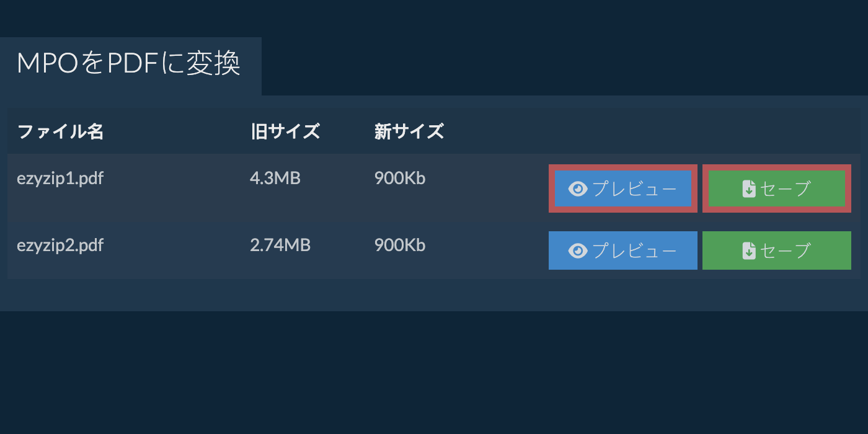Save ezyzip2.pdf using the セーブ label
Screen dimensions: 868x434
786,250
